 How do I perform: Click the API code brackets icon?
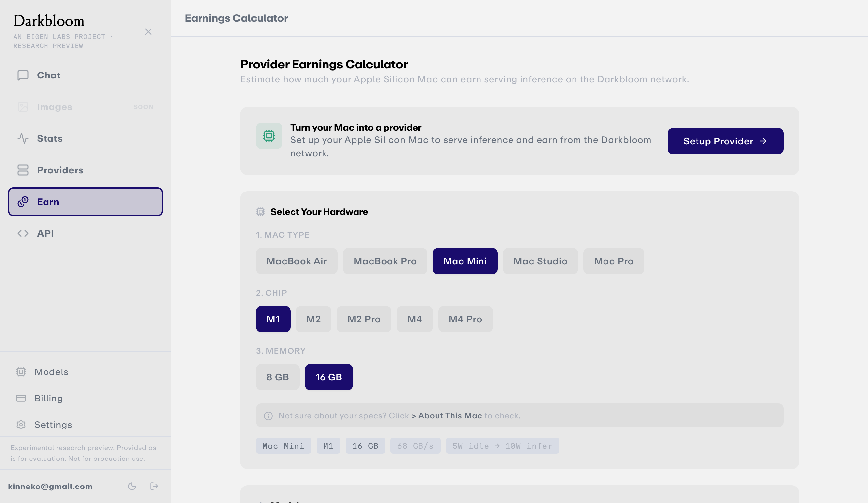click(23, 233)
